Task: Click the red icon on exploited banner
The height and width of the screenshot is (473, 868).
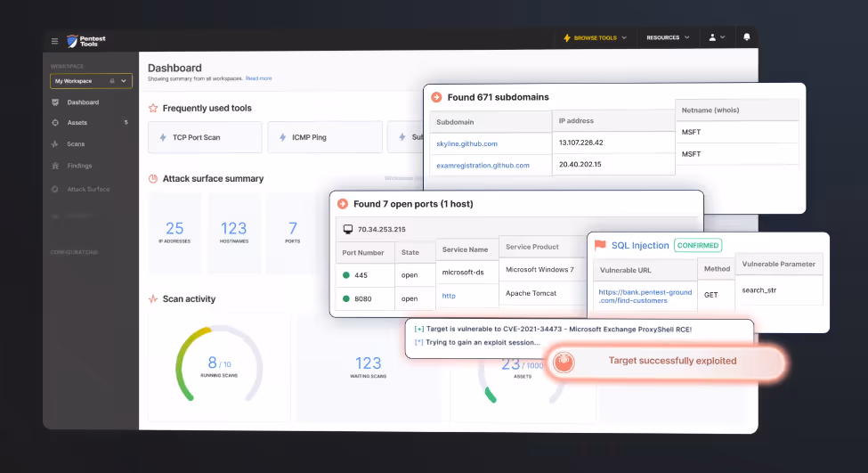Action: 564,363
